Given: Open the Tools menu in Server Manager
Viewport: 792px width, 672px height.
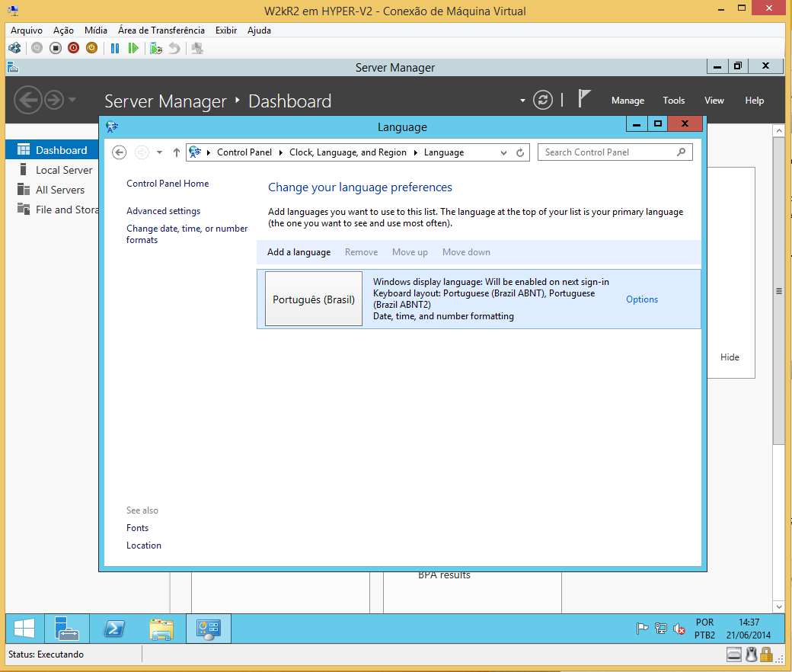Looking at the screenshot, I should 674,101.
